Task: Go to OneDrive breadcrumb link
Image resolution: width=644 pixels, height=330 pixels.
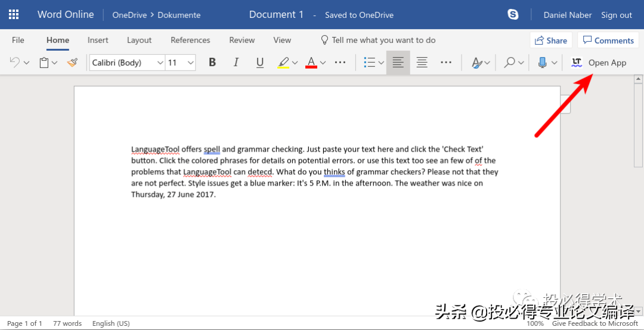Action: (x=129, y=15)
